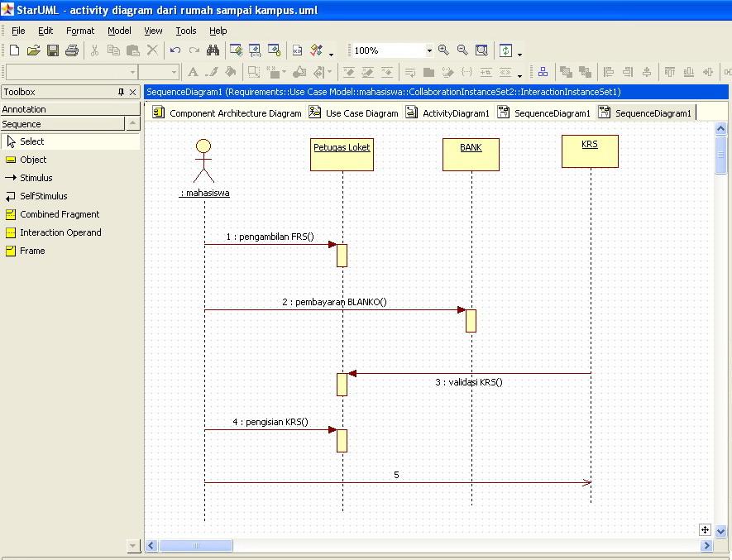The width and height of the screenshot is (732, 560).
Task: Switch to ActivityDiagram1 tab
Action: (x=447, y=113)
